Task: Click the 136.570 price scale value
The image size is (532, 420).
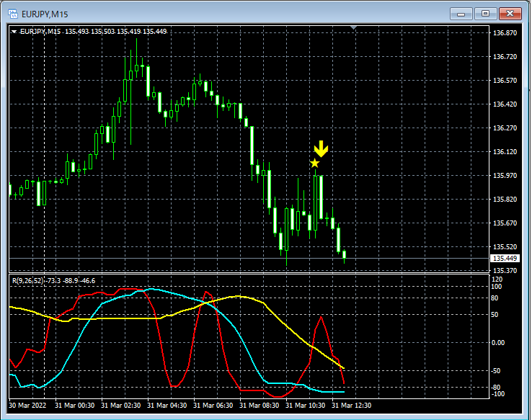Action: 505,81
